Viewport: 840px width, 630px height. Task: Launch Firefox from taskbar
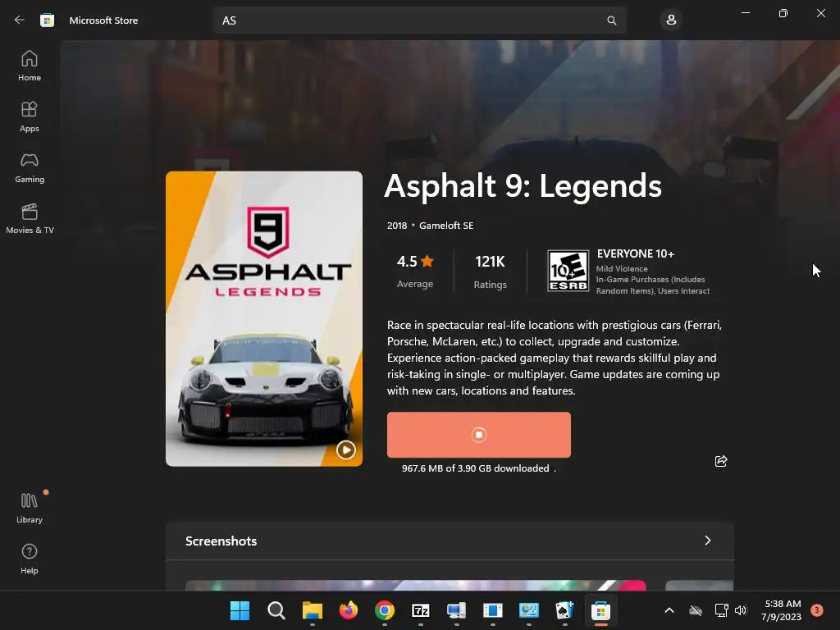click(348, 610)
